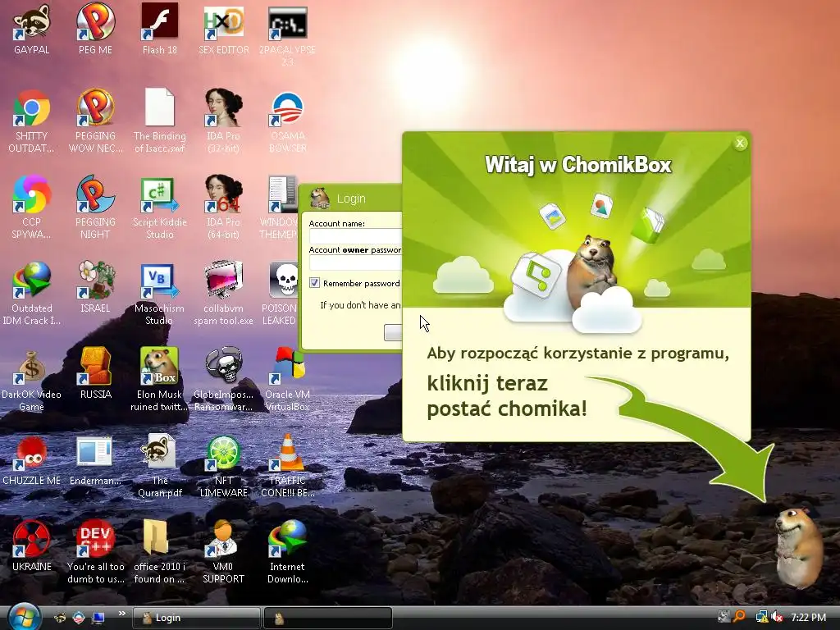840x630 pixels.
Task: Open the CHUZZLE ME shortcut
Action: (32, 460)
